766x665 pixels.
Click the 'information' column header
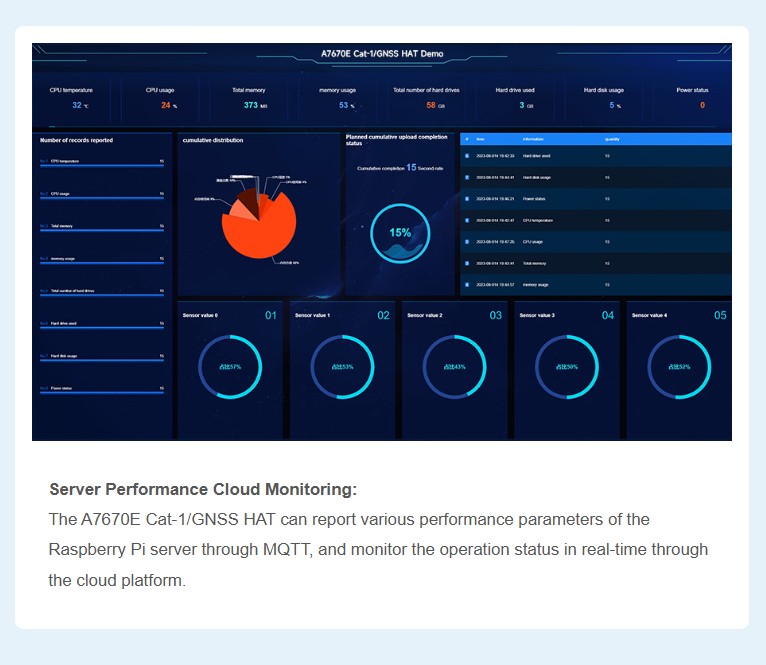point(533,139)
